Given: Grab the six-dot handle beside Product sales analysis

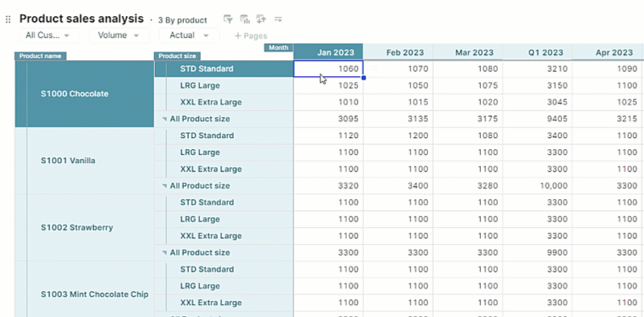Looking at the screenshot, I should pyautogui.click(x=8, y=19).
